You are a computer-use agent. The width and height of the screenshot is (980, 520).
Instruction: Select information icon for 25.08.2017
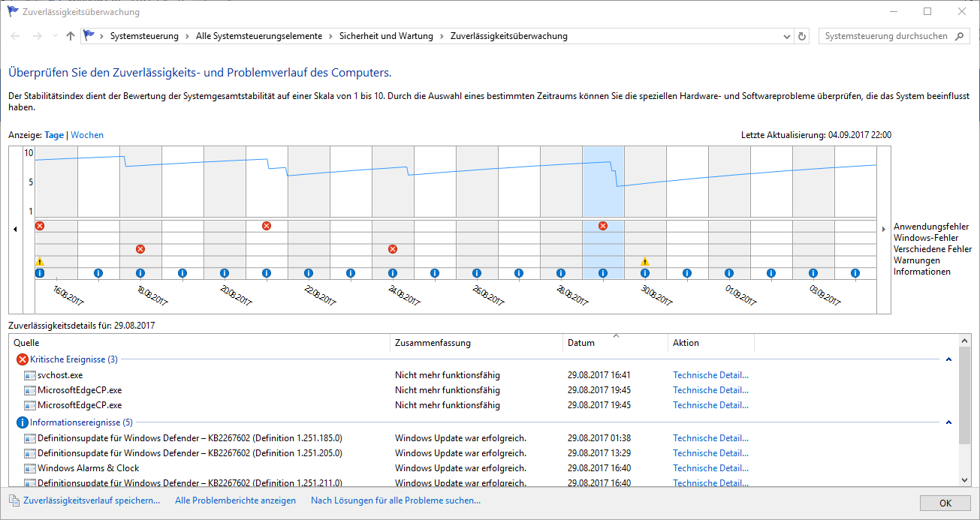(x=435, y=273)
